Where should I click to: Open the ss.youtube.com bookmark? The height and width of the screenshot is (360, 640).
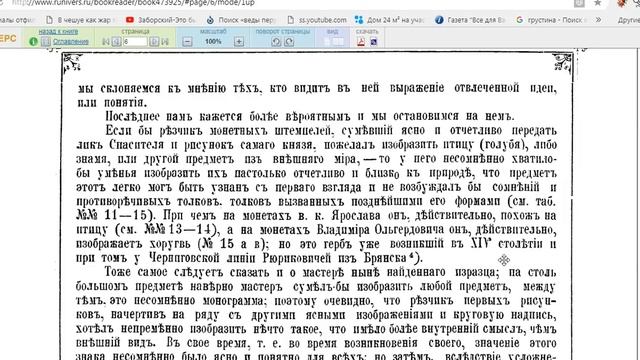317,20
